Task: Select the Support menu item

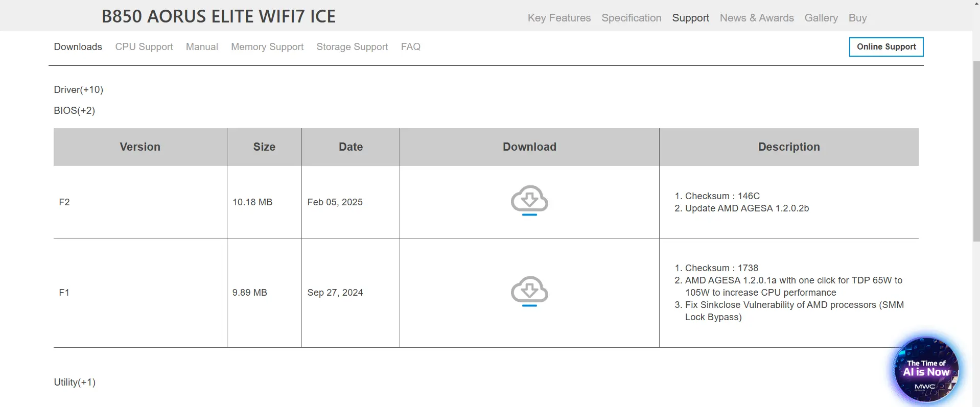Action: pos(690,18)
